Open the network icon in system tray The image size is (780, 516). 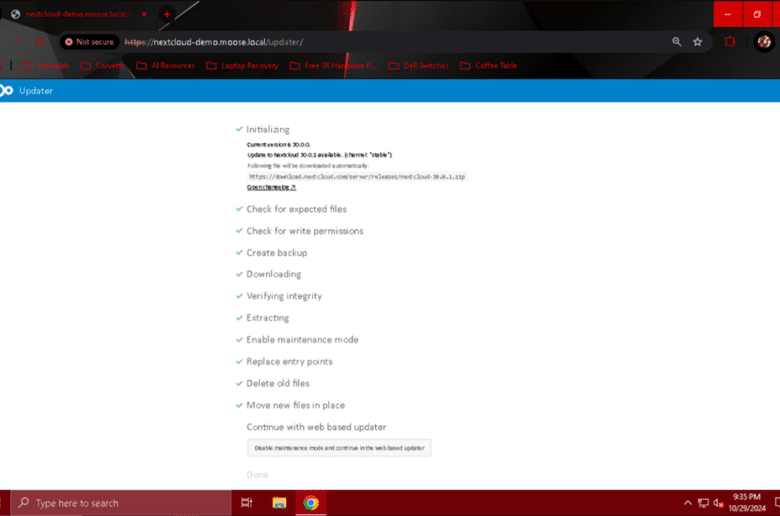(703, 503)
